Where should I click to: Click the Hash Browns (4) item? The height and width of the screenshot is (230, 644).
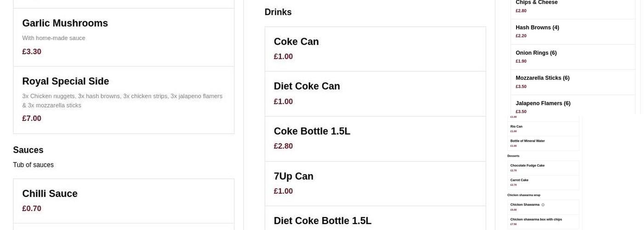(x=573, y=31)
